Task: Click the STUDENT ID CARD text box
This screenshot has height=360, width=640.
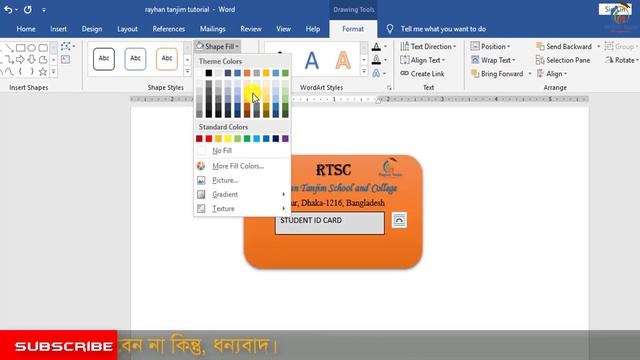Action: coord(330,223)
